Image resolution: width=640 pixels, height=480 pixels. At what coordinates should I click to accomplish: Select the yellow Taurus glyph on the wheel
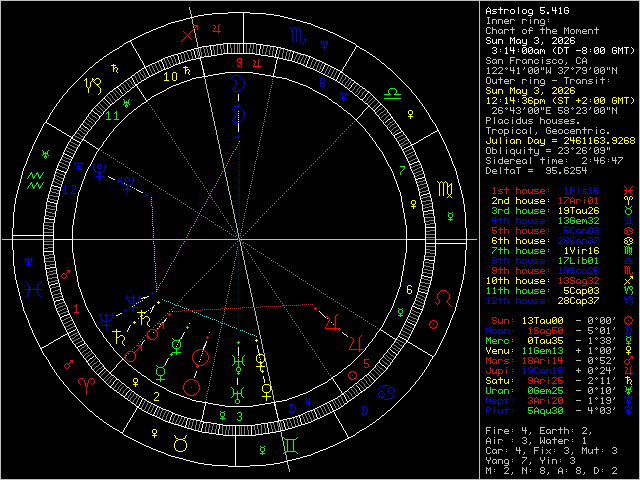click(x=180, y=443)
